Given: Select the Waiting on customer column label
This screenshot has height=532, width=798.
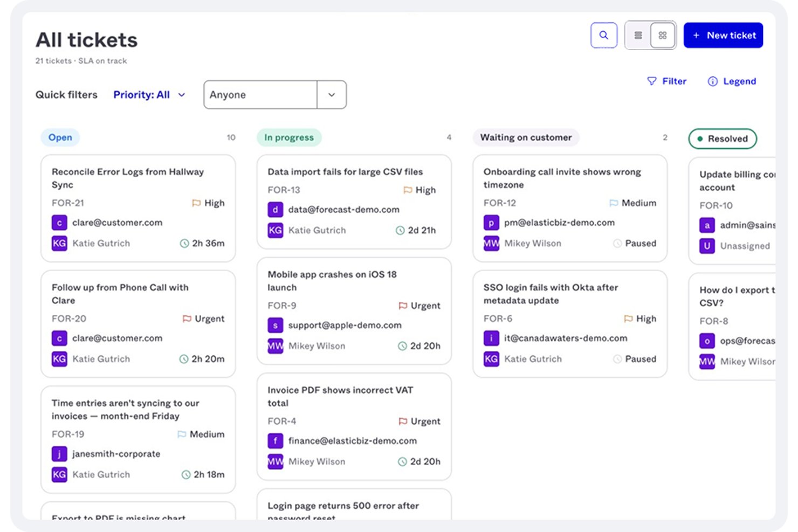Looking at the screenshot, I should pos(526,137).
